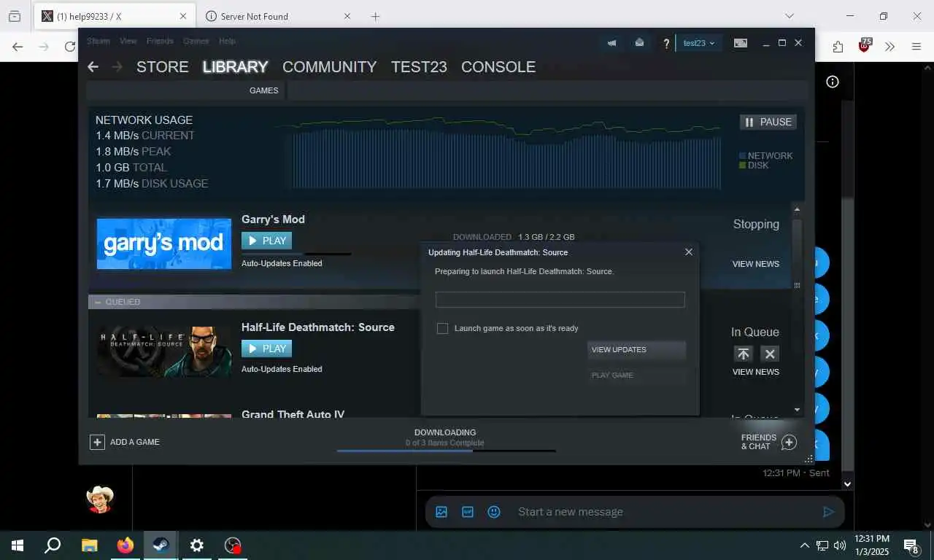This screenshot has width=934, height=560.
Task: Click send arrow in X message box
Action: 828,512
